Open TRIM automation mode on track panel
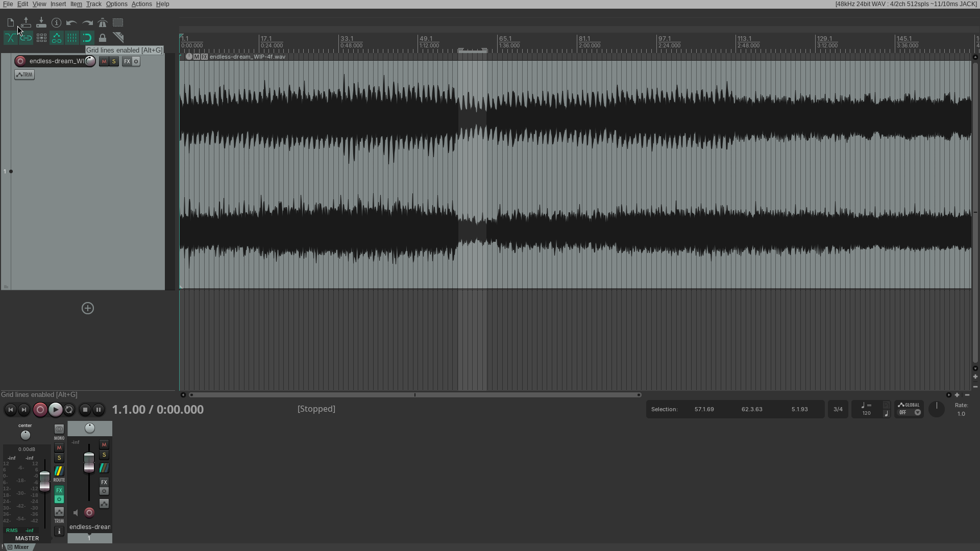This screenshot has height=551, width=980. click(24, 75)
